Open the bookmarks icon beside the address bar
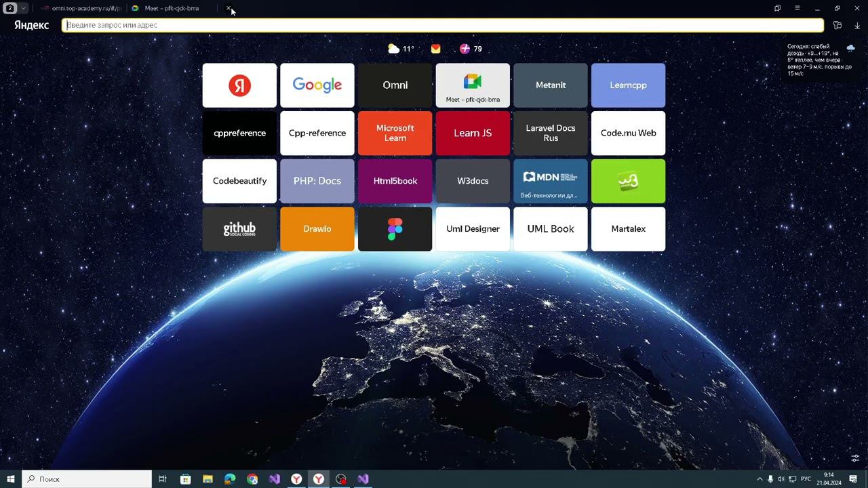 [x=837, y=25]
